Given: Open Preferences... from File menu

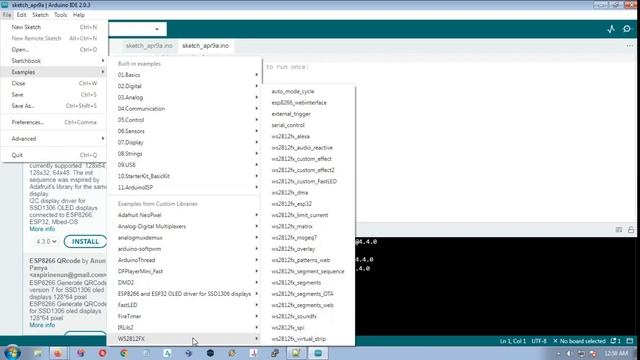Looking at the screenshot, I should [x=54, y=122].
